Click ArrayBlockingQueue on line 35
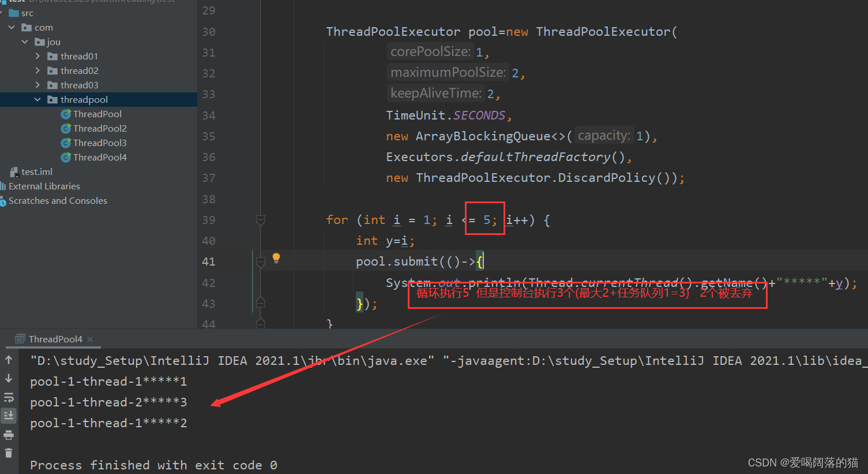The width and height of the screenshot is (868, 474). tap(483, 136)
